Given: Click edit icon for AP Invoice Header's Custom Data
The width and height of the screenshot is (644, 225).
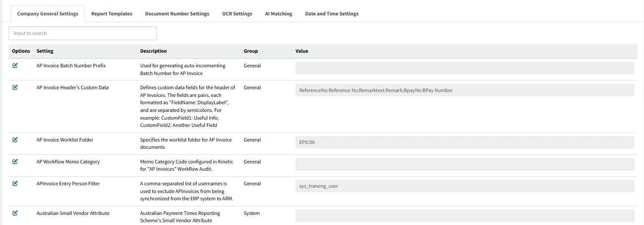Looking at the screenshot, I should [15, 88].
